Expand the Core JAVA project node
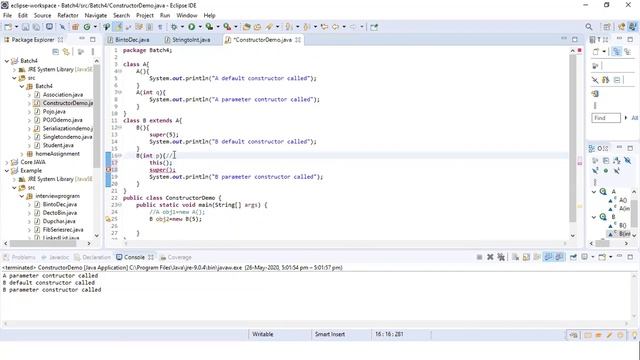Viewport: 640px width, 360px height. click(x=7, y=162)
